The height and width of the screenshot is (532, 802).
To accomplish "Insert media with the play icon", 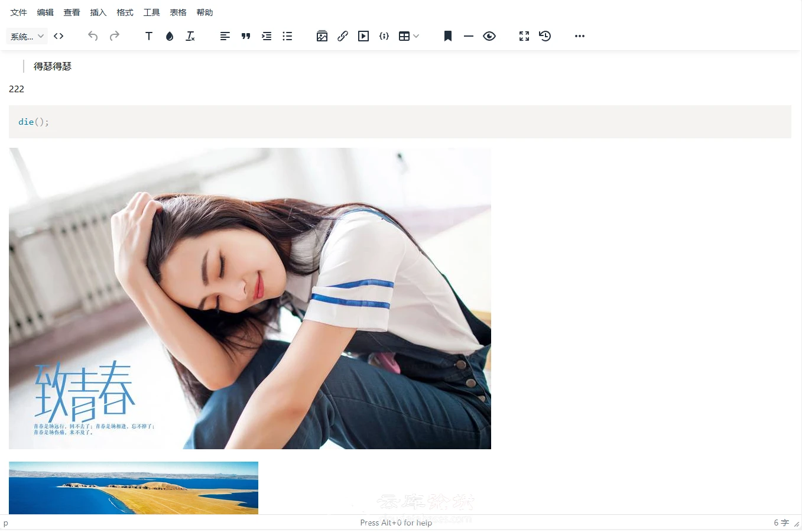I will tap(363, 36).
